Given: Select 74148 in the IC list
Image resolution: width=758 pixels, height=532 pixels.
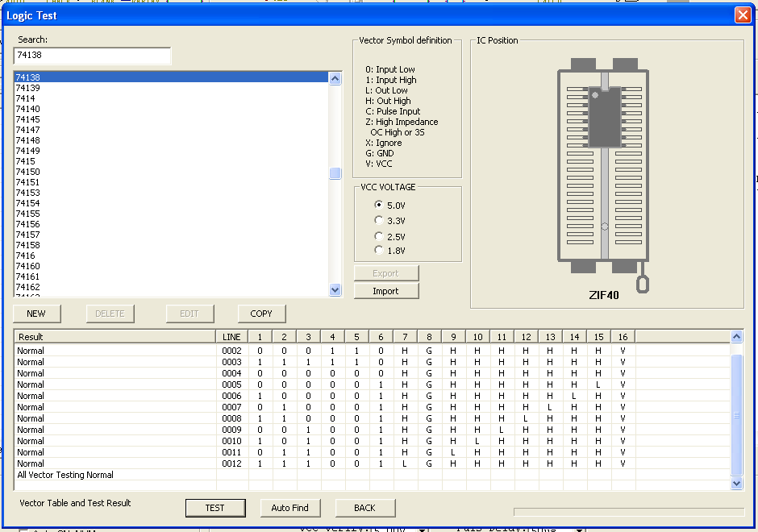Looking at the screenshot, I should pyautogui.click(x=172, y=140).
